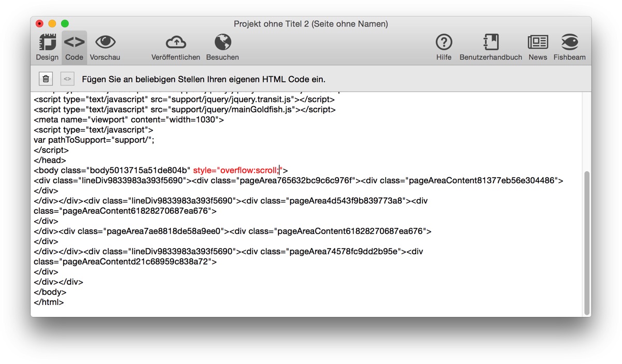Click the closing </body> tag line
The height and width of the screenshot is (364, 622).
click(50, 292)
